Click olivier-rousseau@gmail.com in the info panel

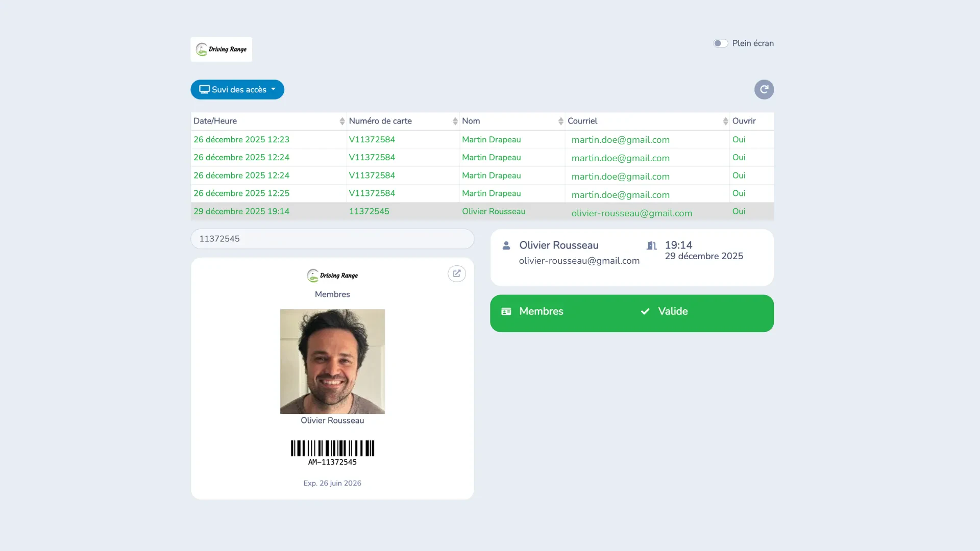[x=579, y=261]
